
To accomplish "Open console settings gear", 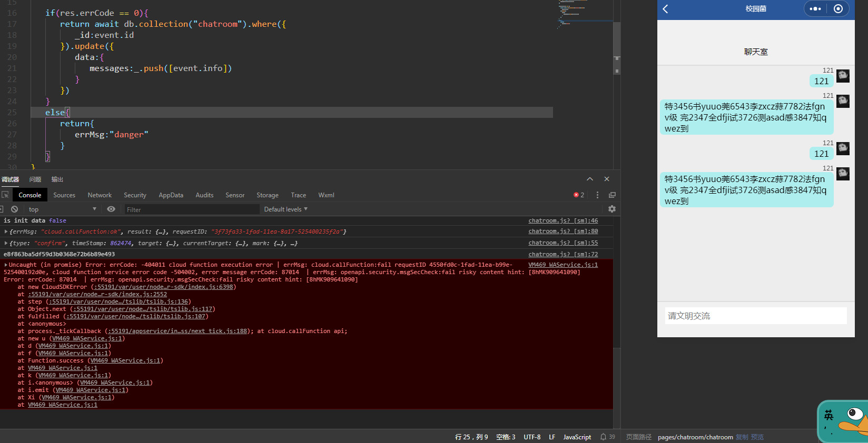I will [612, 209].
